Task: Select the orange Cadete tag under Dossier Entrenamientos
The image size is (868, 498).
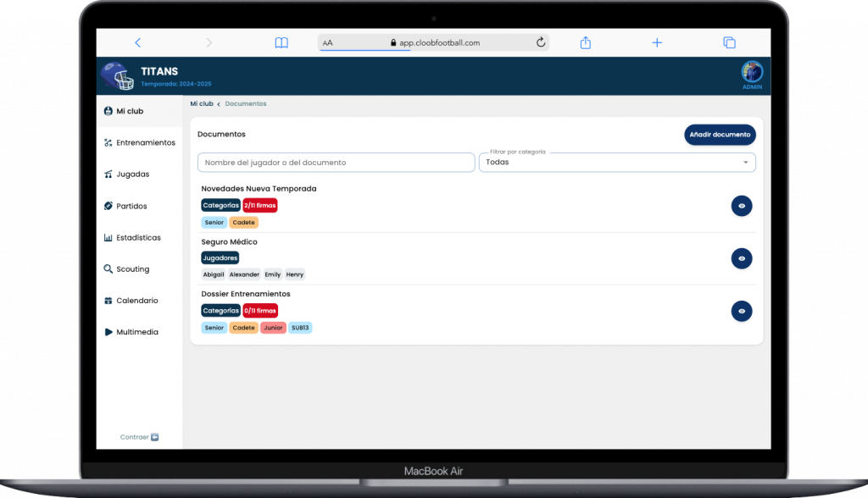Action: click(x=243, y=328)
